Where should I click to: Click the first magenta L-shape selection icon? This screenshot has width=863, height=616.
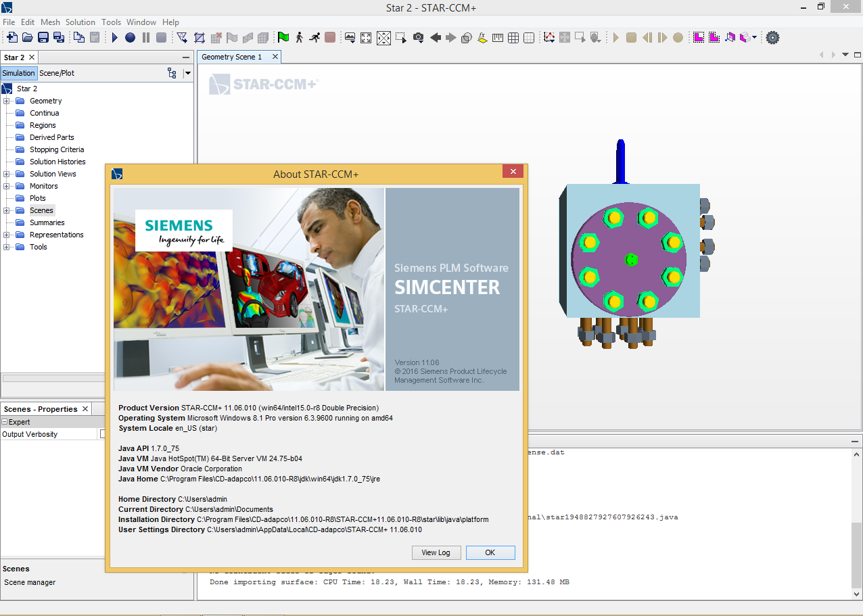[x=699, y=38]
